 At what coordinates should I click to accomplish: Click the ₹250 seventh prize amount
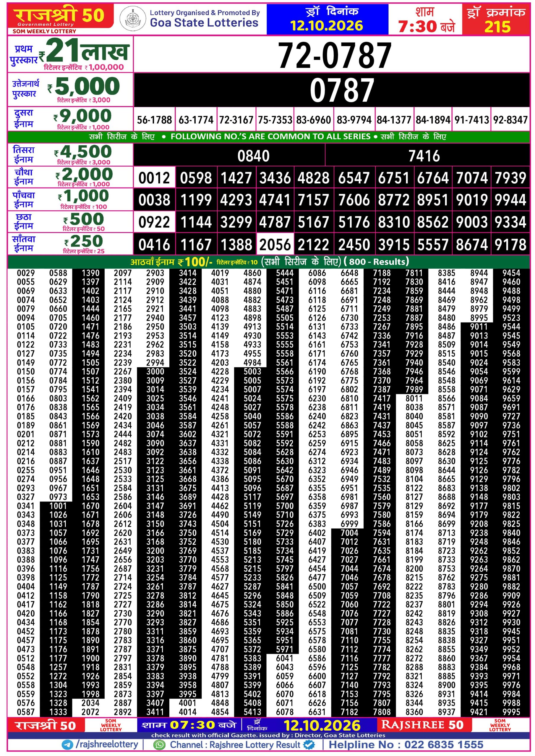coord(84,241)
